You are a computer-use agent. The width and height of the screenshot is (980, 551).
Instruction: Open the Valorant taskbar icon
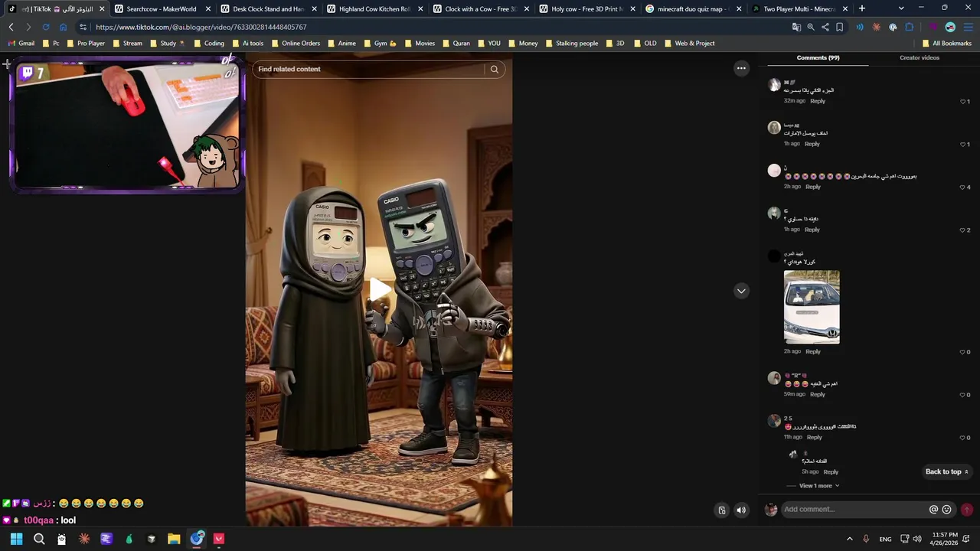click(x=219, y=539)
